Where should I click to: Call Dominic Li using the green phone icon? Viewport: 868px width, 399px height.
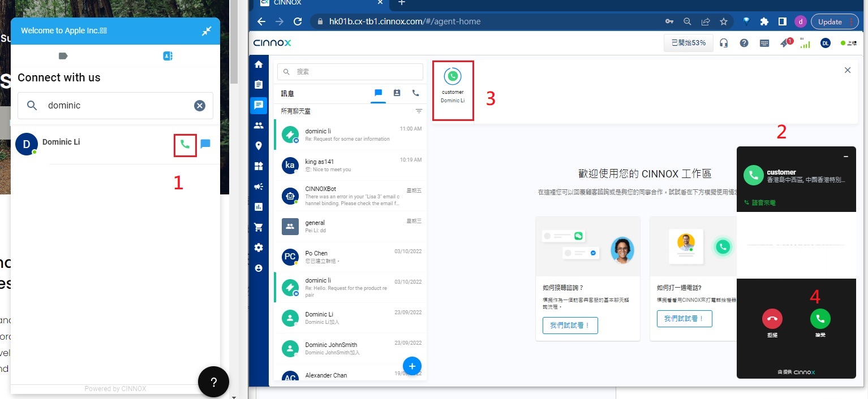pos(185,144)
